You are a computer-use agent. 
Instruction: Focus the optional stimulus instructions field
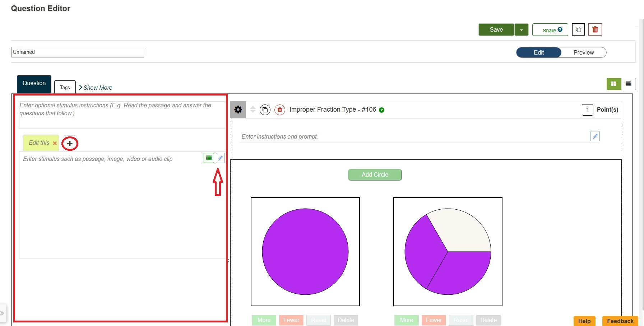[122, 114]
